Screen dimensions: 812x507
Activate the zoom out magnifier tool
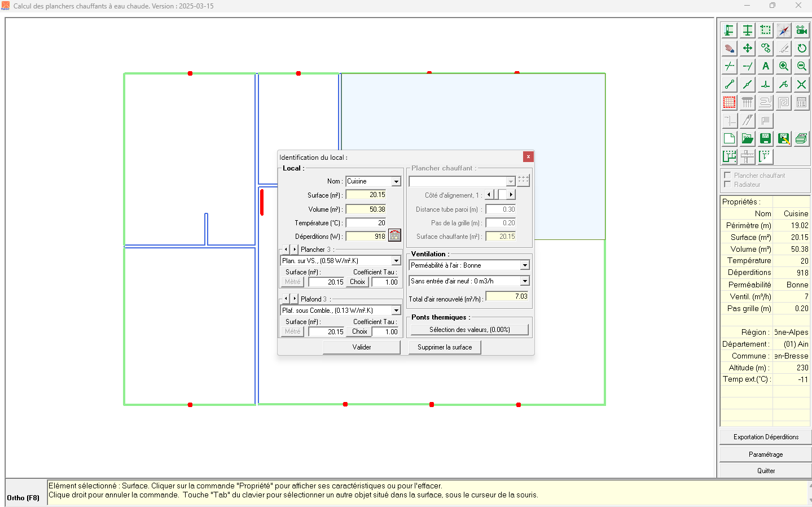coord(801,66)
